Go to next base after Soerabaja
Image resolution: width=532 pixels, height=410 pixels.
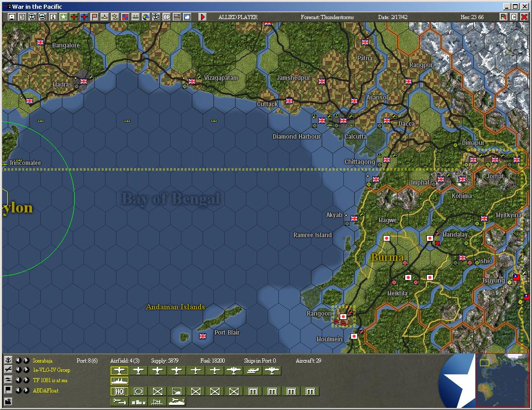[x=25, y=360]
